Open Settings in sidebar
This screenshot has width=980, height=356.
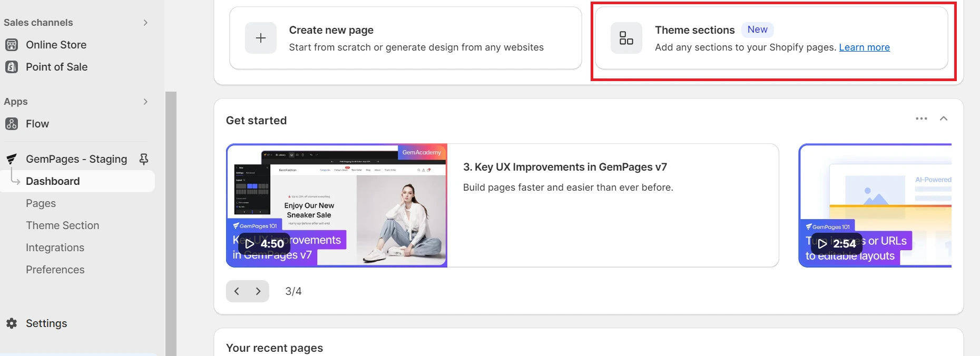tap(46, 323)
